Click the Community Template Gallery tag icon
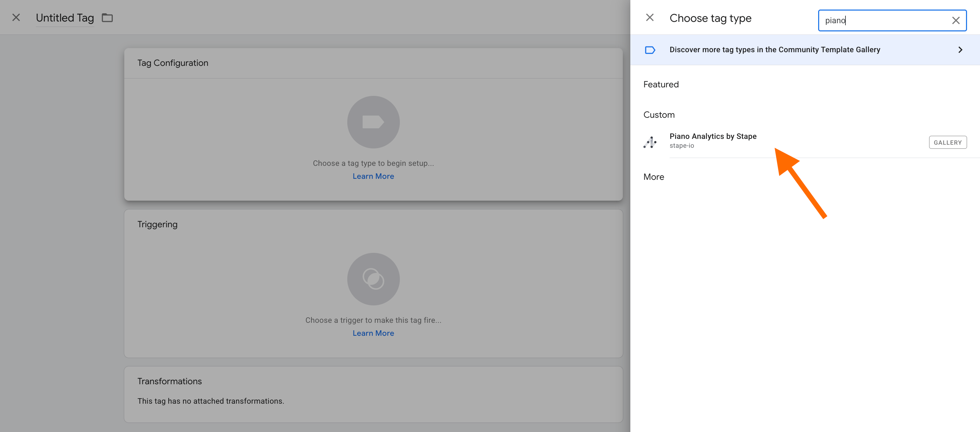The image size is (980, 432). tap(650, 50)
